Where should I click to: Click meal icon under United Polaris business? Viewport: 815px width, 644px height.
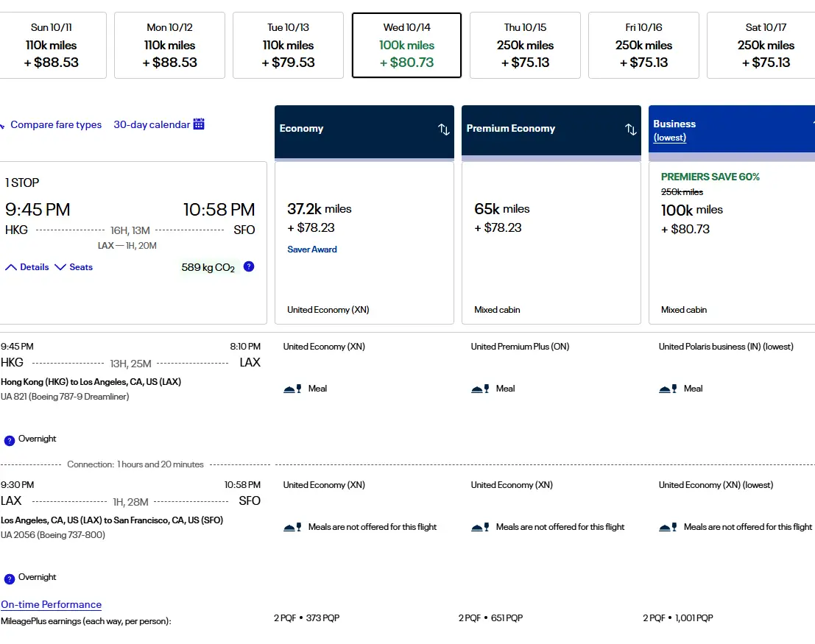(667, 389)
